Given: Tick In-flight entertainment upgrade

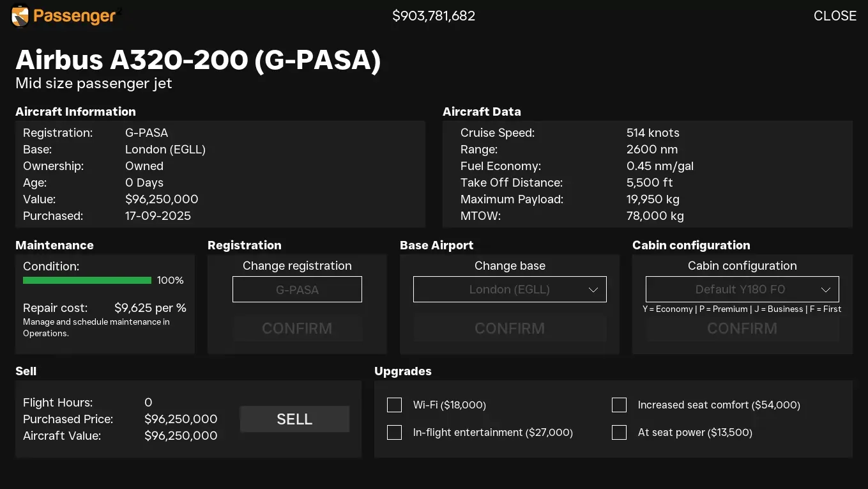Looking at the screenshot, I should point(395,433).
